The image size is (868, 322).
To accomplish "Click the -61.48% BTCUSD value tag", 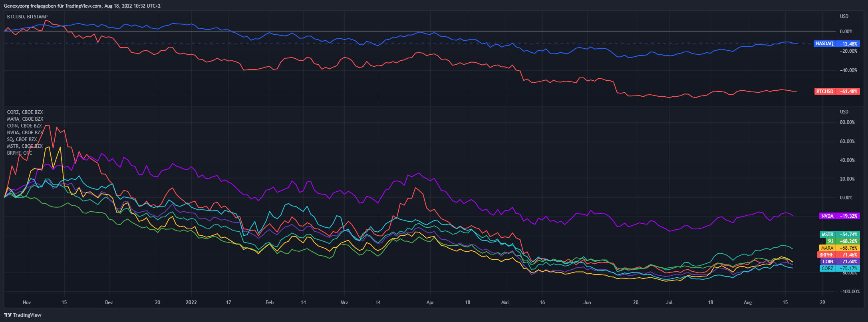I will tap(848, 91).
